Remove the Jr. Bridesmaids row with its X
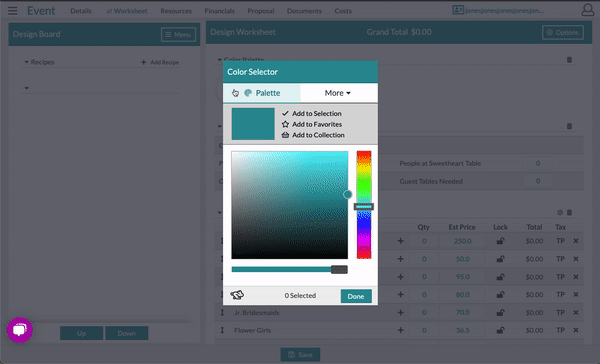The width and height of the screenshot is (600, 364). coord(576,312)
